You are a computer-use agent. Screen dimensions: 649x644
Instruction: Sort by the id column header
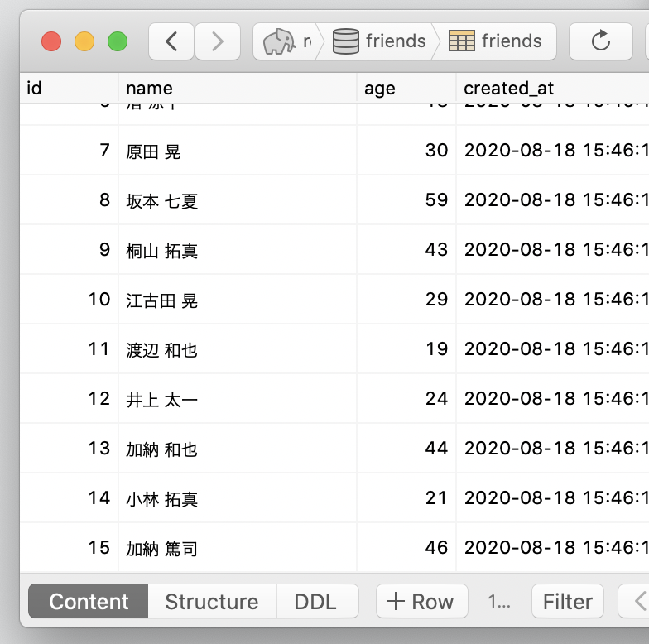pyautogui.click(x=70, y=88)
